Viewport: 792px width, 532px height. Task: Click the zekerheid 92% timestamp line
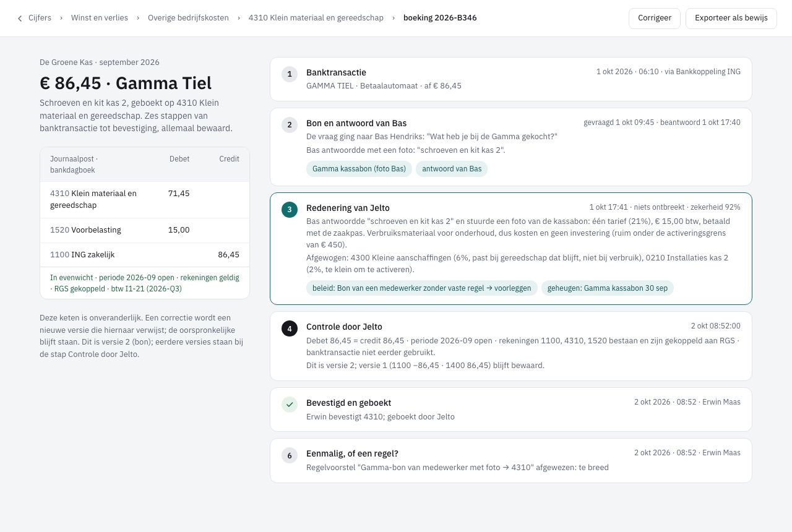665,207
